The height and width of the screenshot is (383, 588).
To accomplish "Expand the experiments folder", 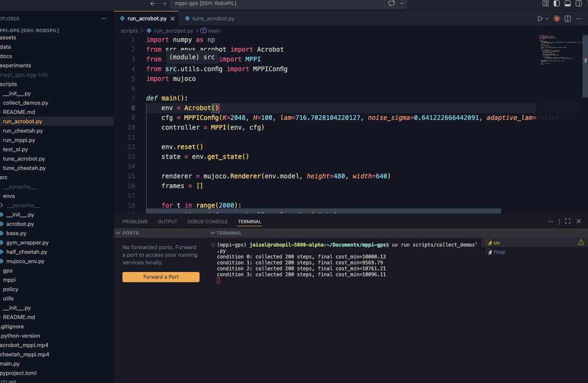I will click(x=15, y=66).
